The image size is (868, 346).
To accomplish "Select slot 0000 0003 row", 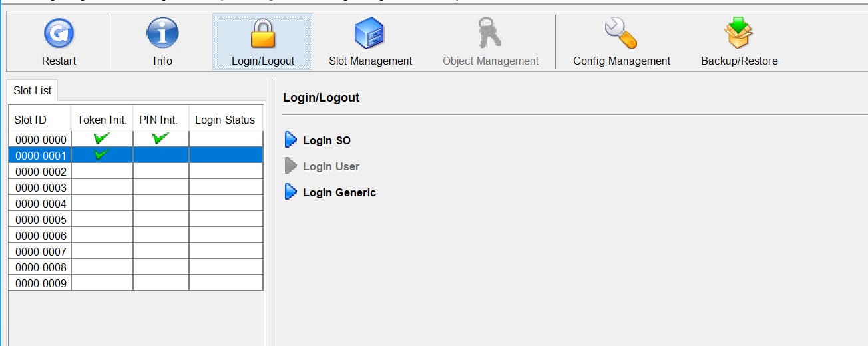I will click(136, 187).
